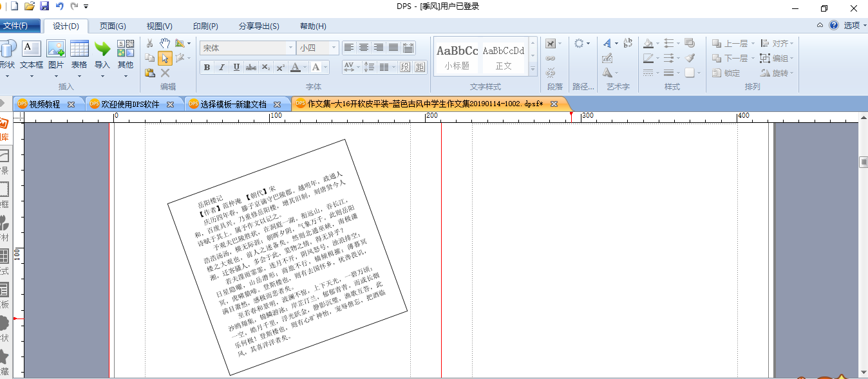Click the vertical scrollbar thumb
Viewport: 868px width, 379px height.
coord(863,162)
